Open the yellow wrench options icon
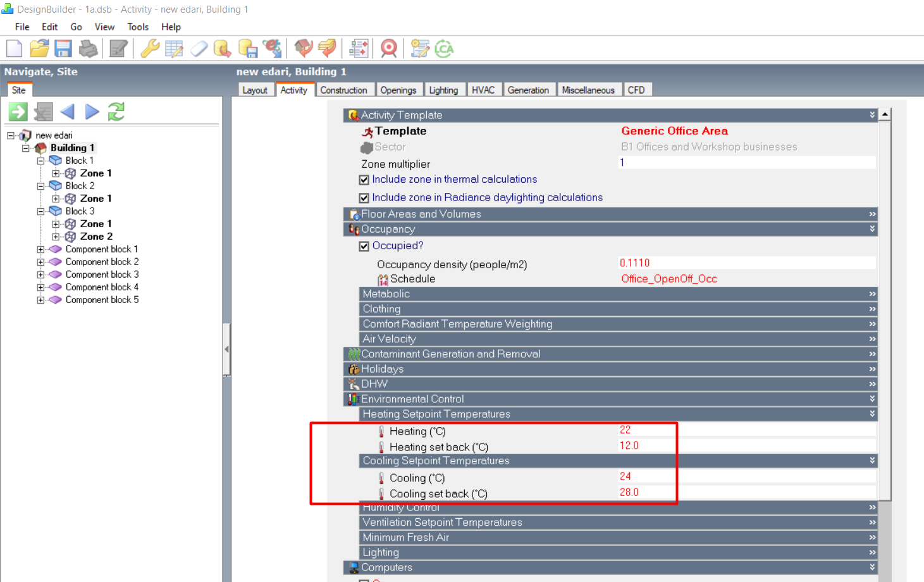 pyautogui.click(x=150, y=49)
